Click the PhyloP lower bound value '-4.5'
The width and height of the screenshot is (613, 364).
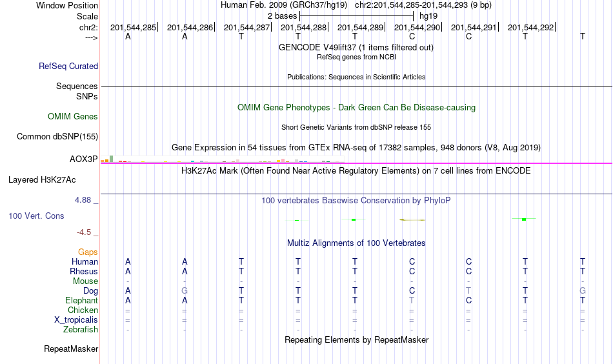click(84, 232)
